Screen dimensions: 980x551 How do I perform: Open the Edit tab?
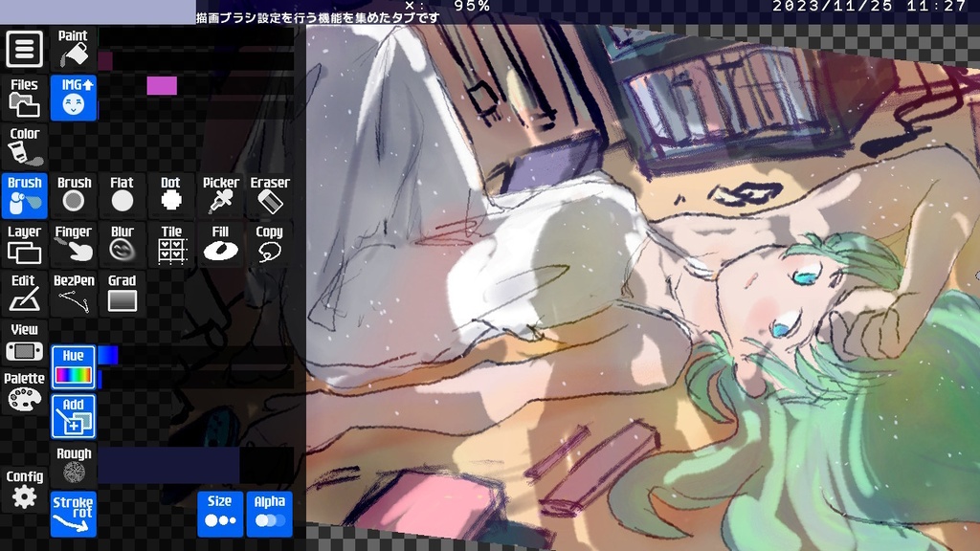(24, 294)
